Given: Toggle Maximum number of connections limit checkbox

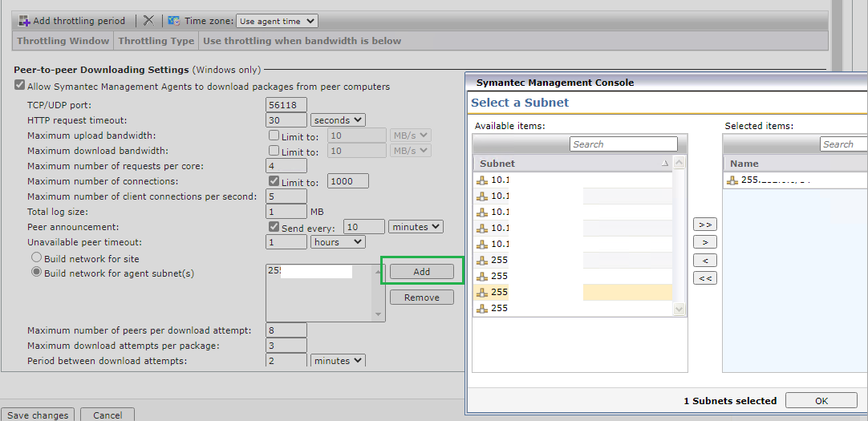Looking at the screenshot, I should 274,181.
